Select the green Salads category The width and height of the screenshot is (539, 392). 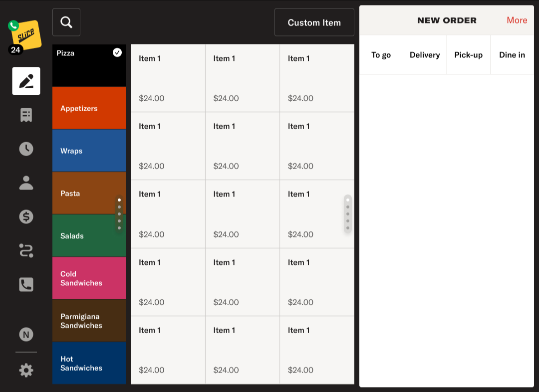click(x=89, y=235)
